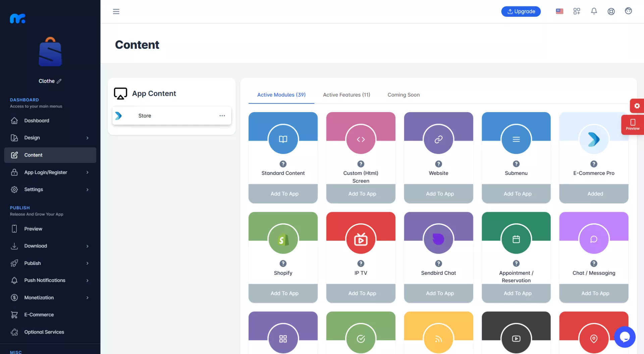The image size is (644, 354).
Task: Click the US flag language icon
Action: (559, 11)
